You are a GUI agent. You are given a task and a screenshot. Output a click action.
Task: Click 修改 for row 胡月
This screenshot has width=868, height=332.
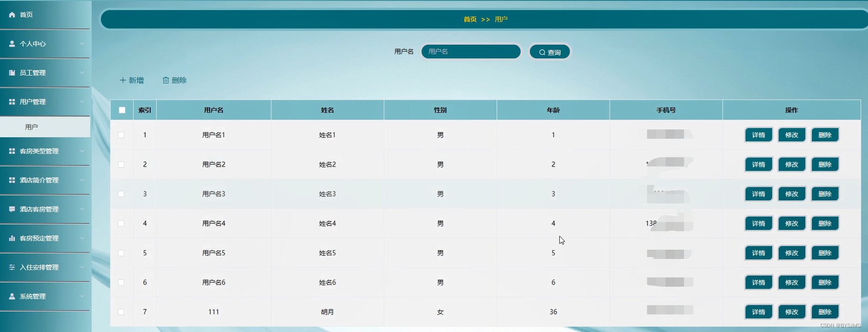792,312
